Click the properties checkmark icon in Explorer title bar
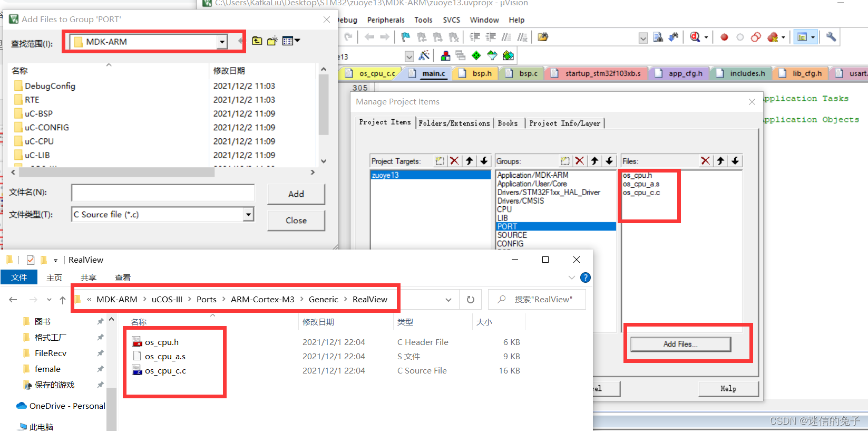Screen dimensions: 868x431 tap(31, 260)
